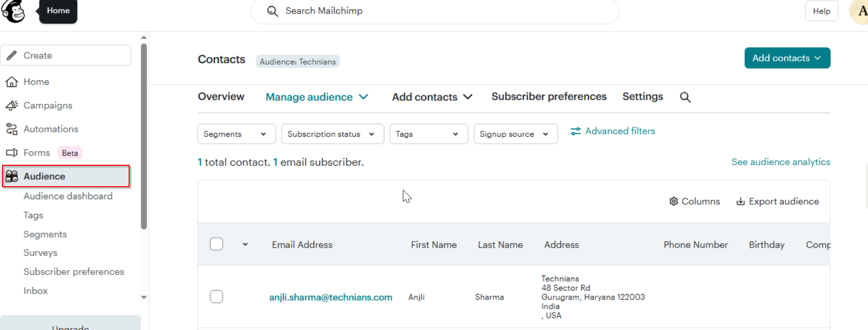The height and width of the screenshot is (330, 868).
Task: Click the Mailchimp Freddie logo
Action: (x=13, y=11)
